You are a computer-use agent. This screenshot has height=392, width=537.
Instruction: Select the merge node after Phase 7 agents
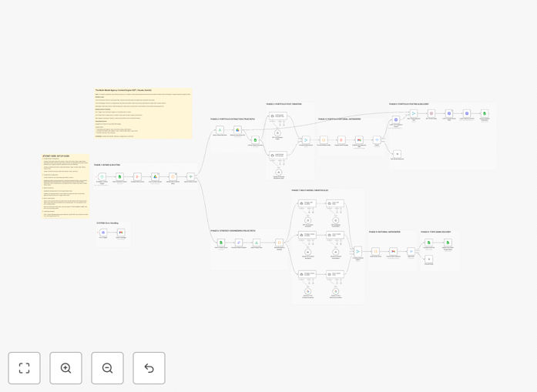click(x=358, y=251)
